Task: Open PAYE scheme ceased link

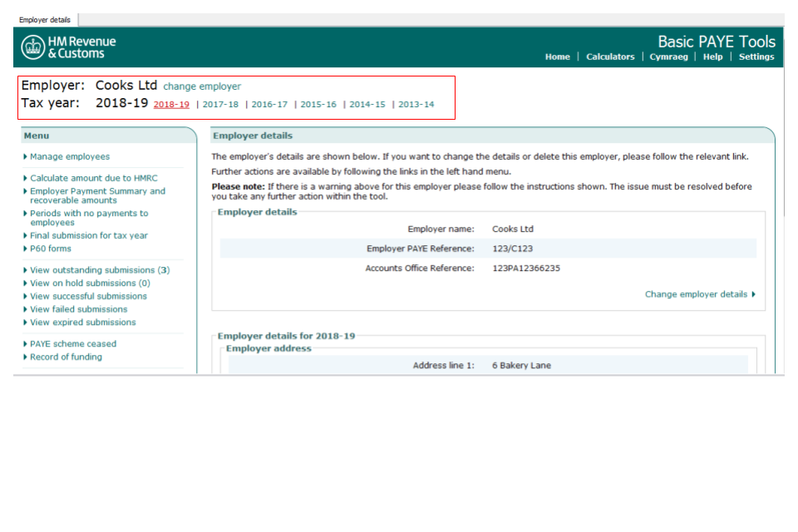Action: [73, 344]
